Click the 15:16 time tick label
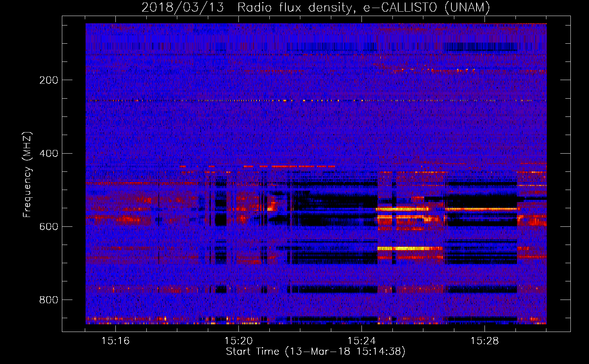The height and width of the screenshot is (364, 589). [x=115, y=341]
